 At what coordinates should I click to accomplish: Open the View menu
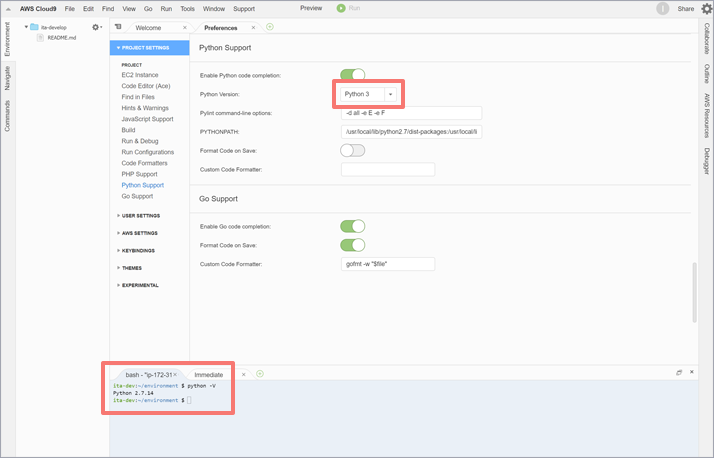tap(129, 9)
